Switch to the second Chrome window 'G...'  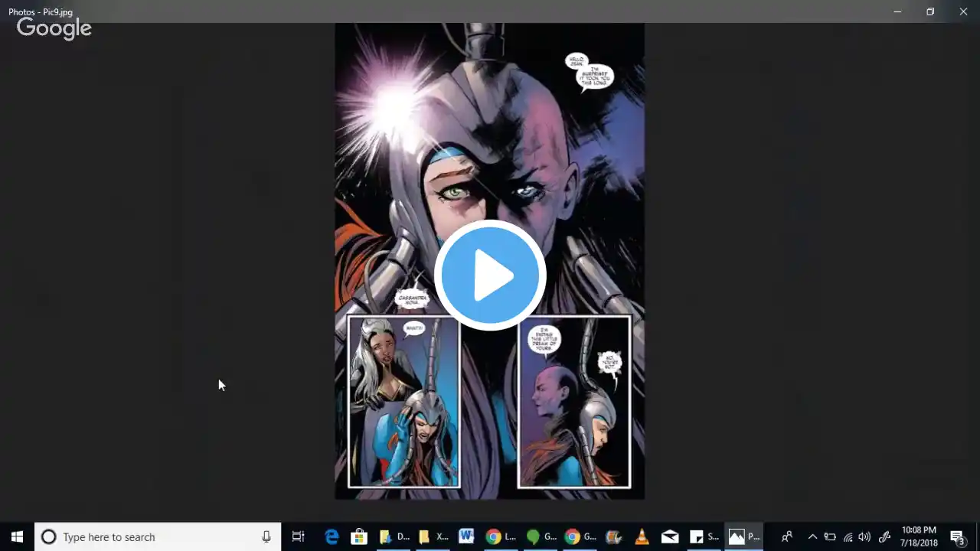(x=580, y=537)
